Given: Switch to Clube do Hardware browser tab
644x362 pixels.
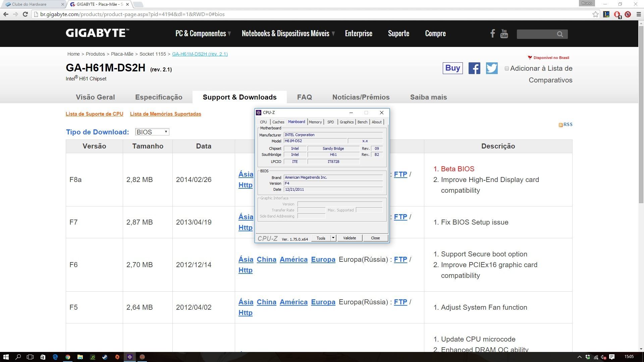Looking at the screenshot, I should 33,4.
